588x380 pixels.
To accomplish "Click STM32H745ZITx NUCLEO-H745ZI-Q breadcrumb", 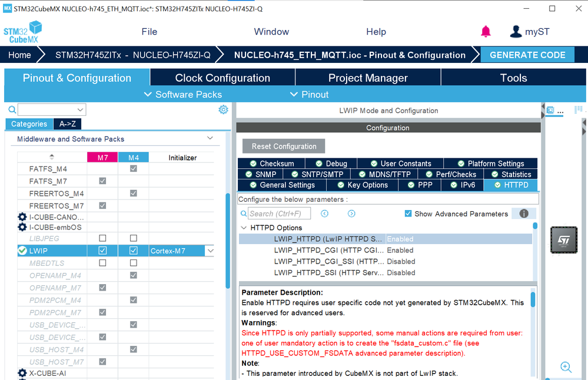I will 133,55.
